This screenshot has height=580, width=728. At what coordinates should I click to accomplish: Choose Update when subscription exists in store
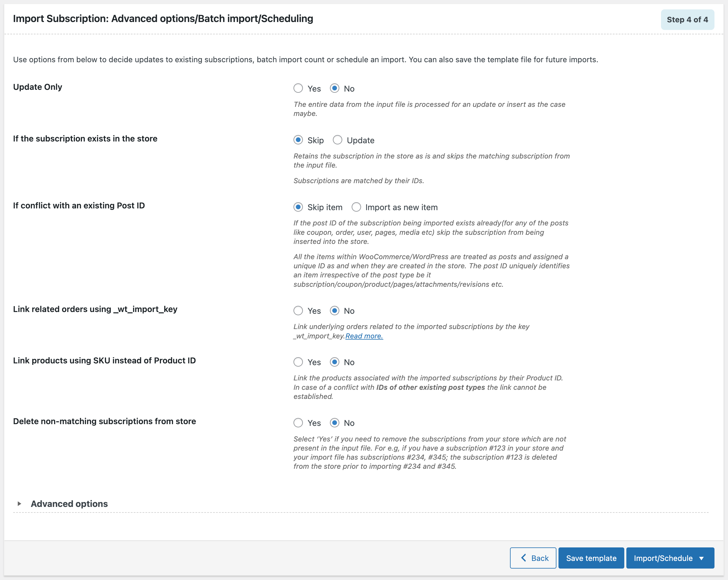(337, 140)
